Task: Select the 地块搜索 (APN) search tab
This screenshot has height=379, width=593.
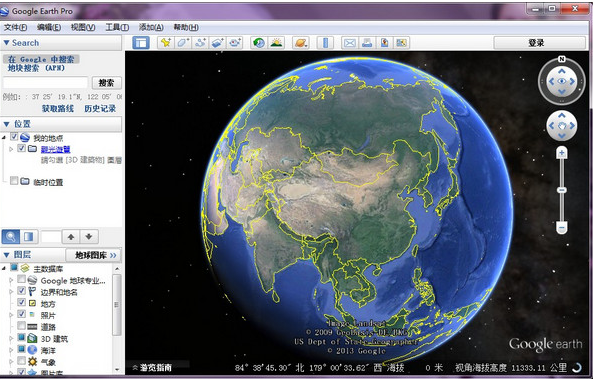Action: [x=36, y=68]
